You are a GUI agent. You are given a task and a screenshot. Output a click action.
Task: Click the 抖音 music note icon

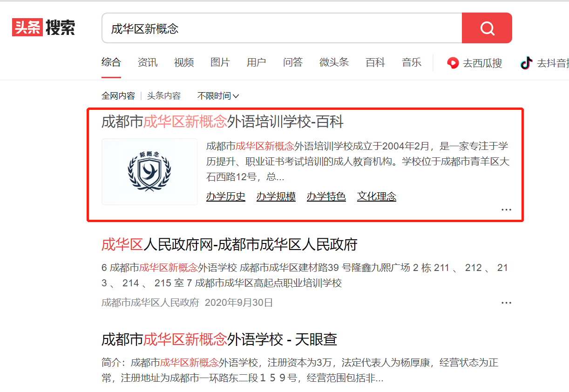coord(526,63)
